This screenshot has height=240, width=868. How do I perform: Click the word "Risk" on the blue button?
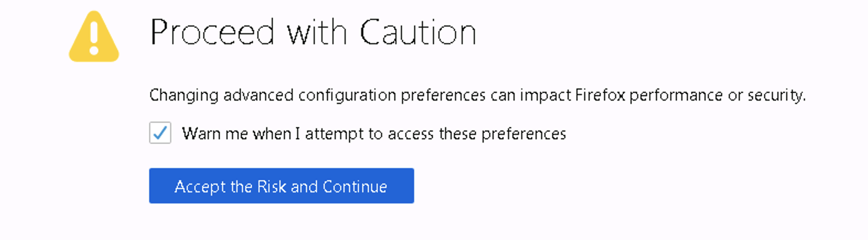pyautogui.click(x=272, y=187)
